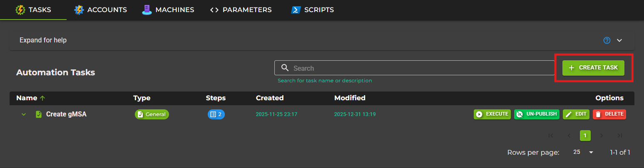Click the Create gMSA task file icon
This screenshot has height=168, width=644.
point(39,114)
